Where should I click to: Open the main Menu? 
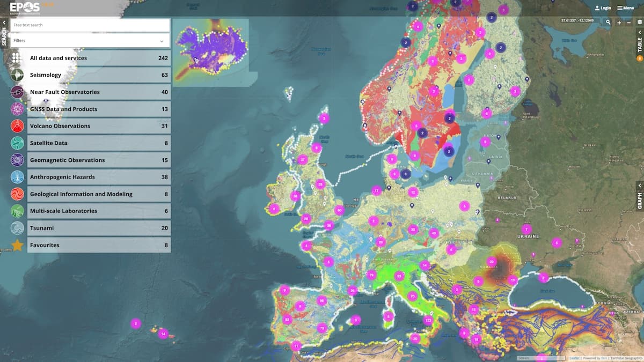coord(626,8)
